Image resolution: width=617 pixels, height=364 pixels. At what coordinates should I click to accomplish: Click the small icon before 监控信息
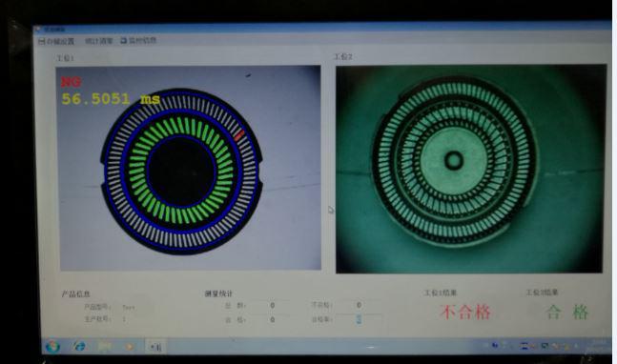point(124,40)
